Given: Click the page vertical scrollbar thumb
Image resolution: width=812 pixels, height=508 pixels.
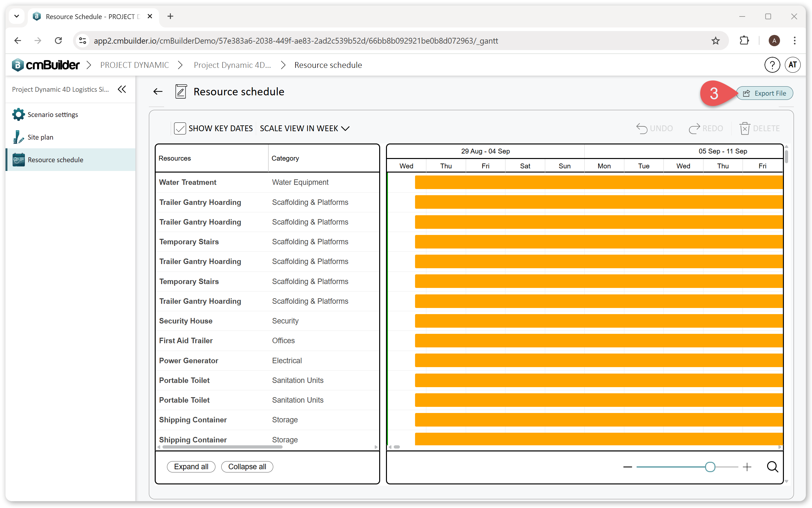Looking at the screenshot, I should tap(786, 157).
